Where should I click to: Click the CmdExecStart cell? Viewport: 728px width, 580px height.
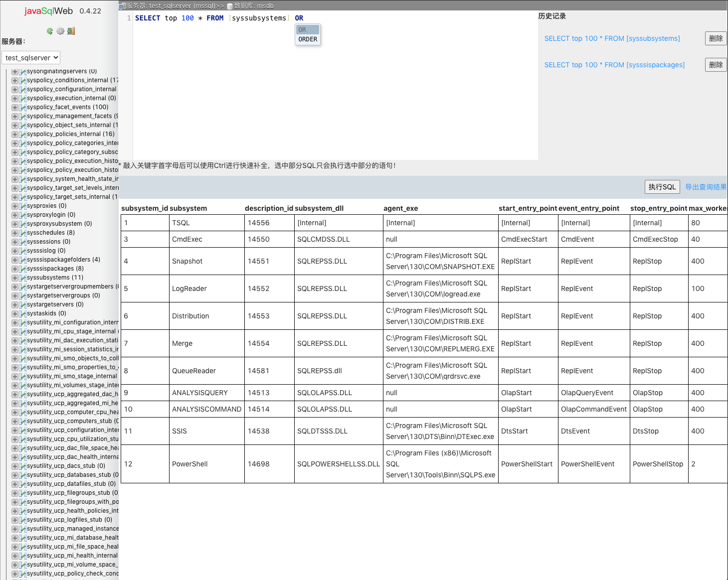click(x=528, y=239)
